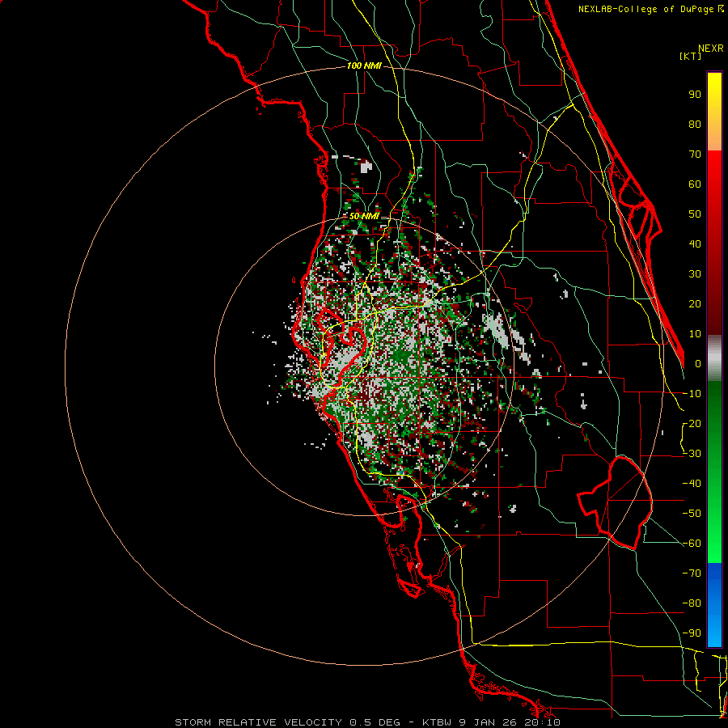Click the 60 value on velocity scale
Viewport: 728px width, 728px height.
click(695, 184)
